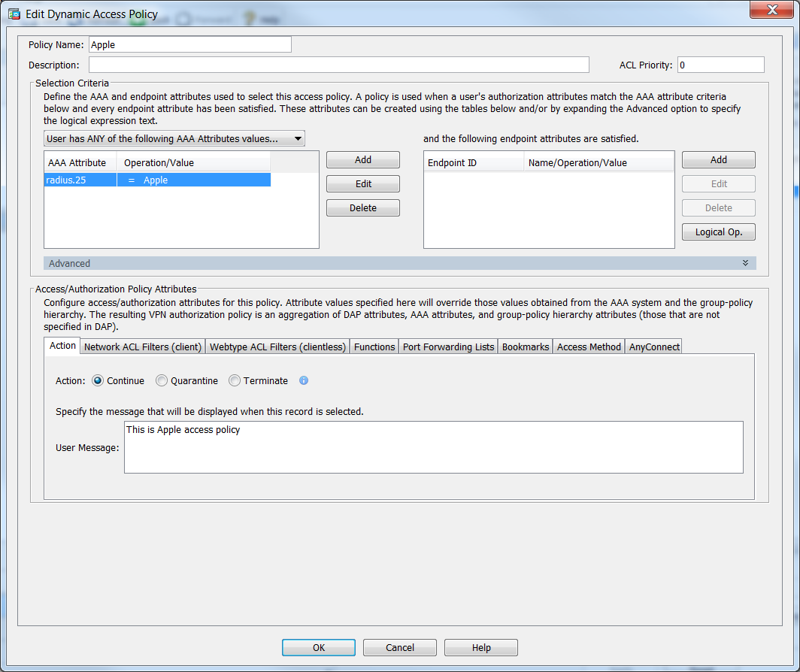The height and width of the screenshot is (672, 800).
Task: Select the Quarantine action radio button
Action: click(162, 381)
